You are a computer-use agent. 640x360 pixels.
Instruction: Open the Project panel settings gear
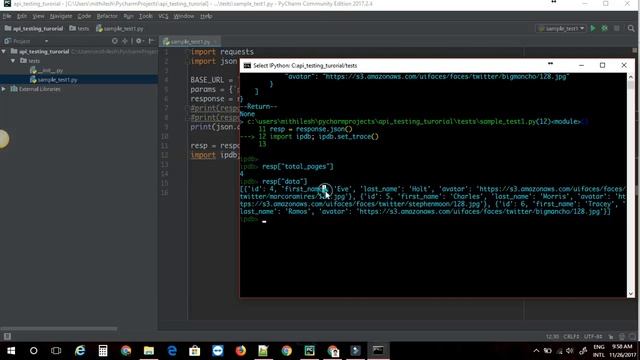pyautogui.click(x=139, y=41)
